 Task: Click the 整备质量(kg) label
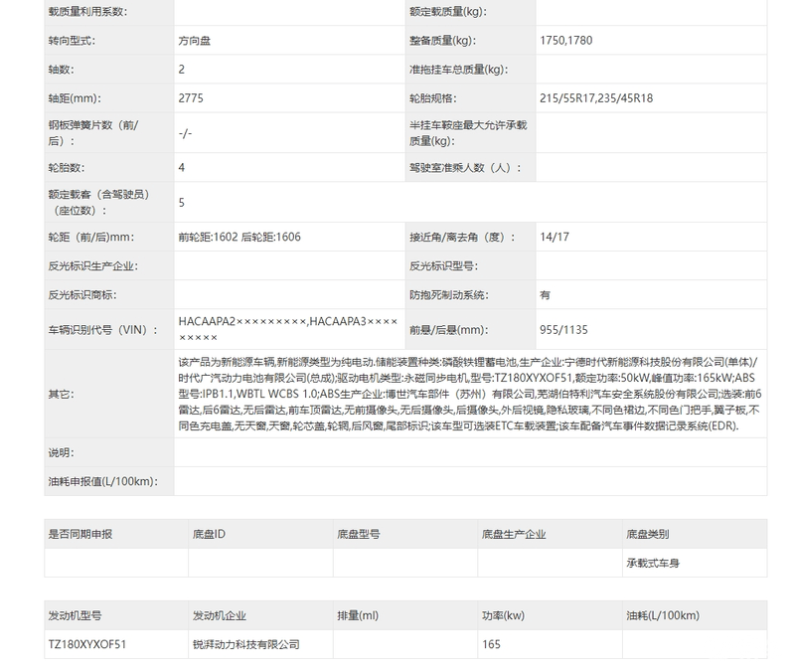[442, 41]
